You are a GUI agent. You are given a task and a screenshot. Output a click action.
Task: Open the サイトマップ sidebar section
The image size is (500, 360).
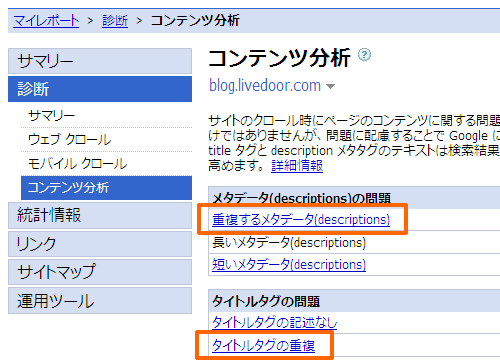click(x=100, y=272)
